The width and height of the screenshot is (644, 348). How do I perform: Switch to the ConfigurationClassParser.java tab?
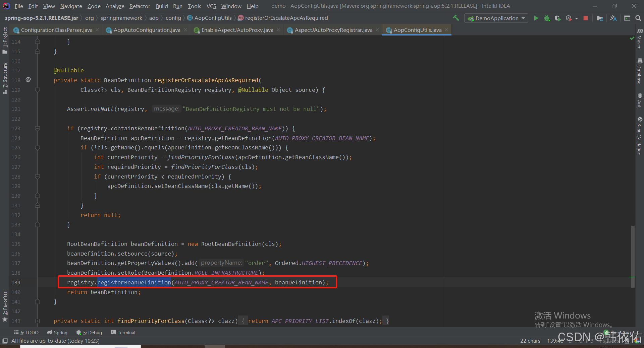pyautogui.click(x=56, y=30)
